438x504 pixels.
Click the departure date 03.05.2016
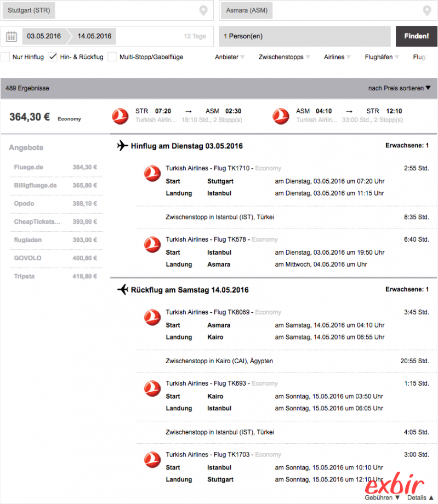tap(44, 36)
